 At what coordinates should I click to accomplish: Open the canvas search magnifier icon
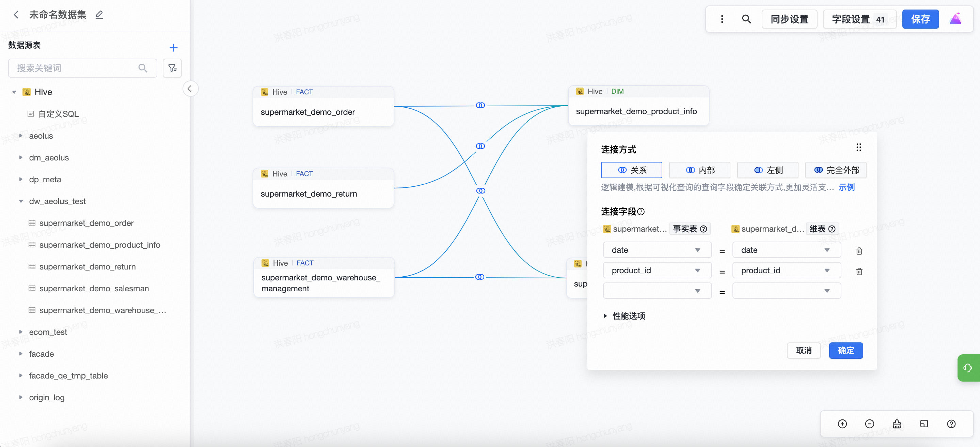[746, 19]
